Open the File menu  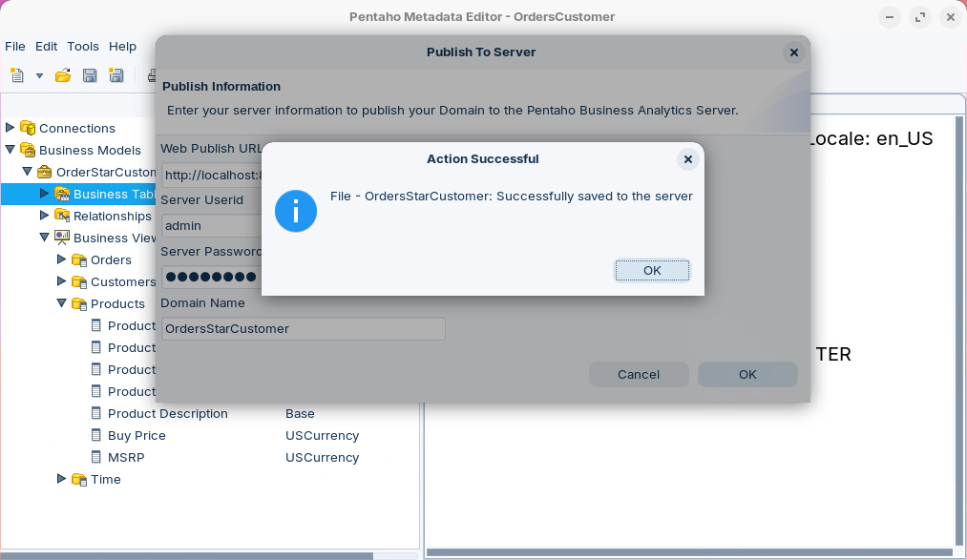click(15, 46)
